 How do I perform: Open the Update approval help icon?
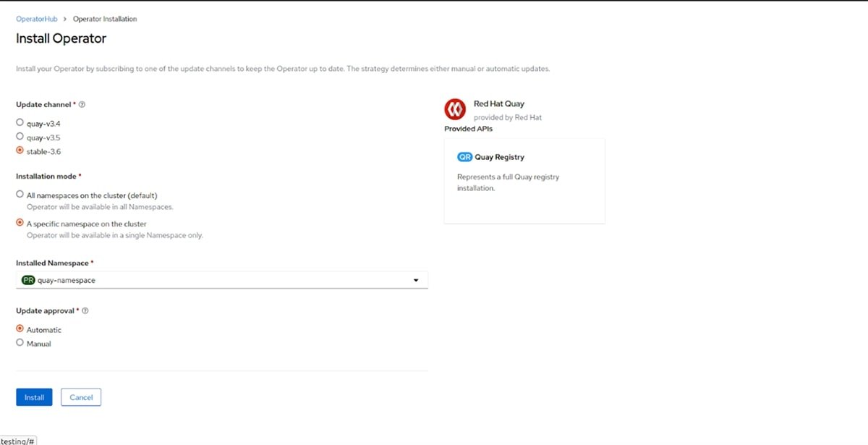click(x=85, y=310)
